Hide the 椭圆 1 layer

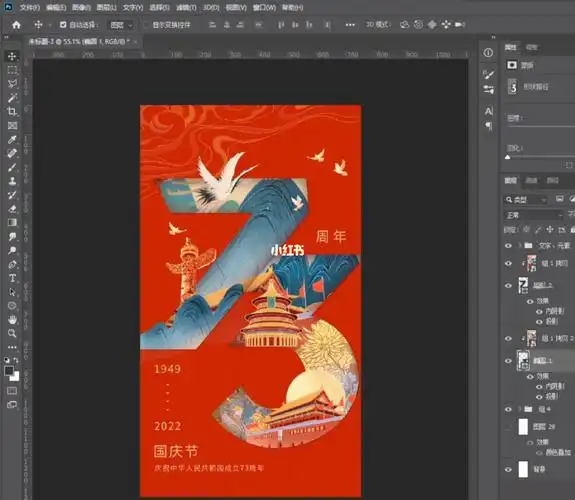click(508, 361)
